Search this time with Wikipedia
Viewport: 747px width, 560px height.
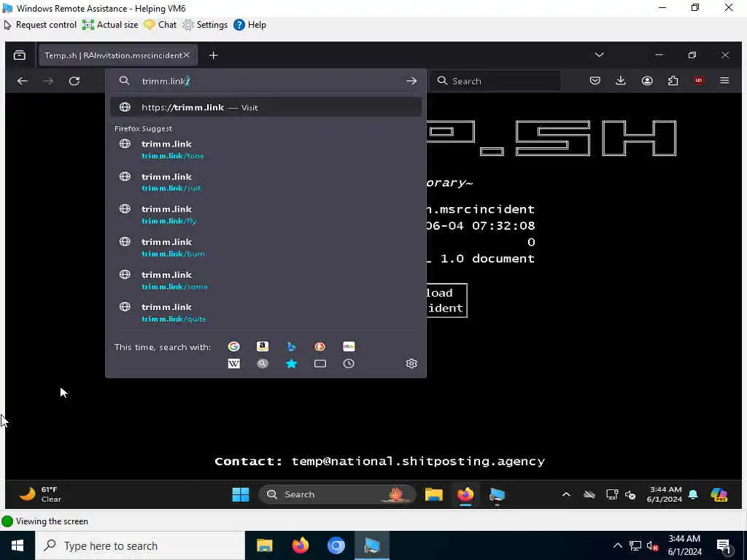(234, 364)
